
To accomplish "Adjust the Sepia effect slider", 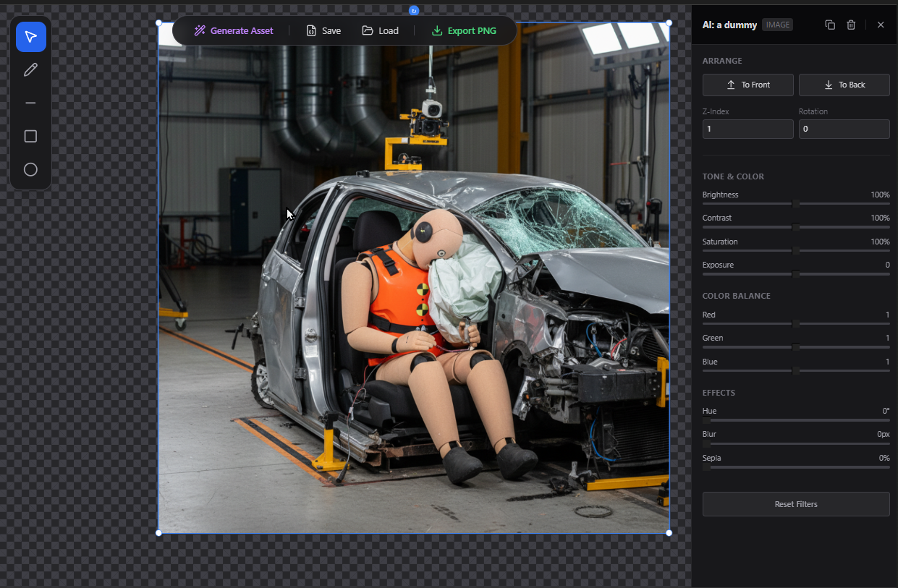I will (796, 467).
